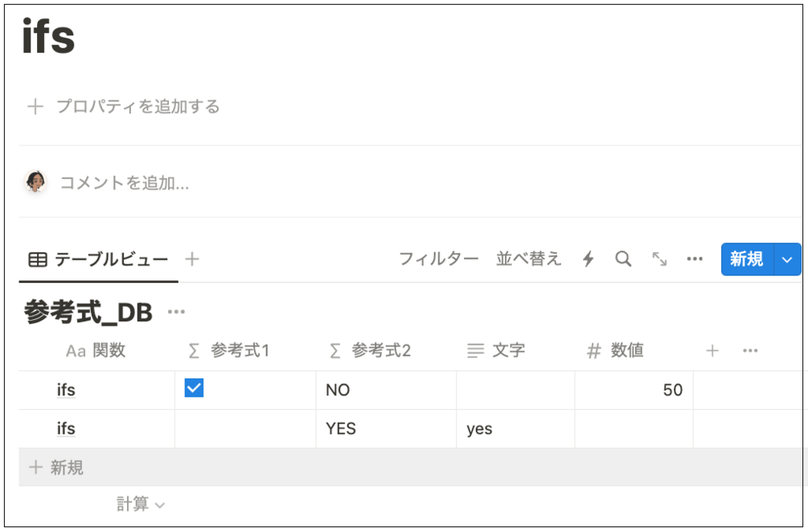Select the cell containing 50

pos(634,390)
